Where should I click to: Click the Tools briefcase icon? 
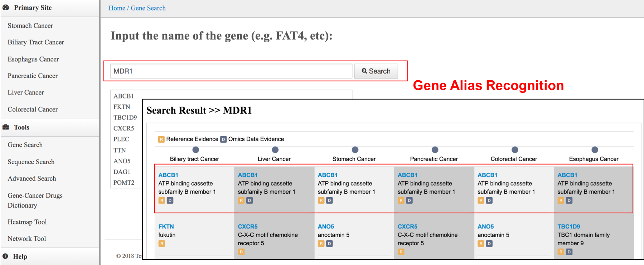click(6, 127)
